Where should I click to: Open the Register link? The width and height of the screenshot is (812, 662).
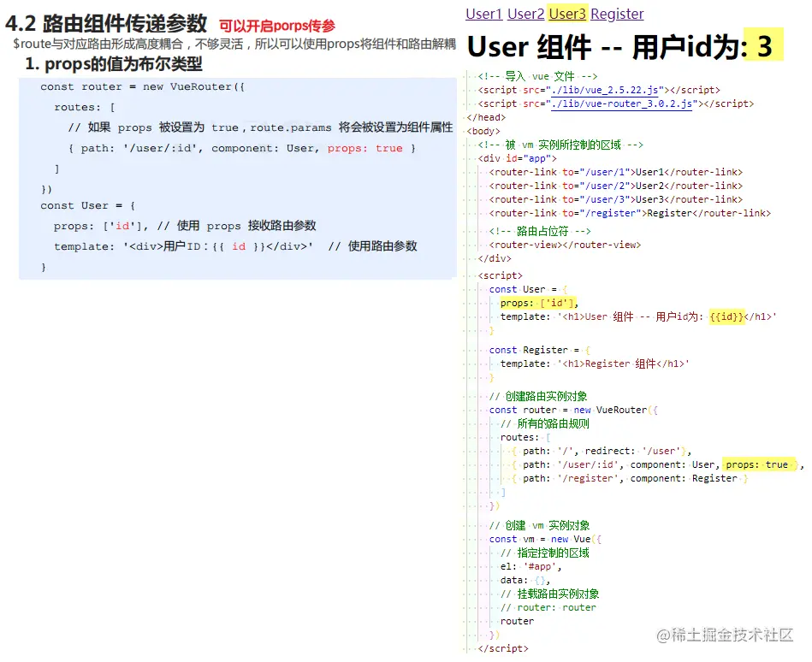617,14
